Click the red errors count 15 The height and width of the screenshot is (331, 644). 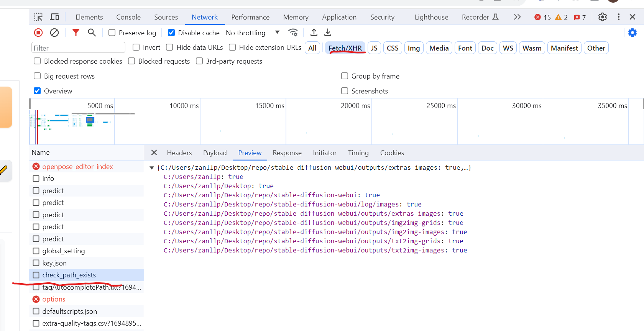coord(542,17)
